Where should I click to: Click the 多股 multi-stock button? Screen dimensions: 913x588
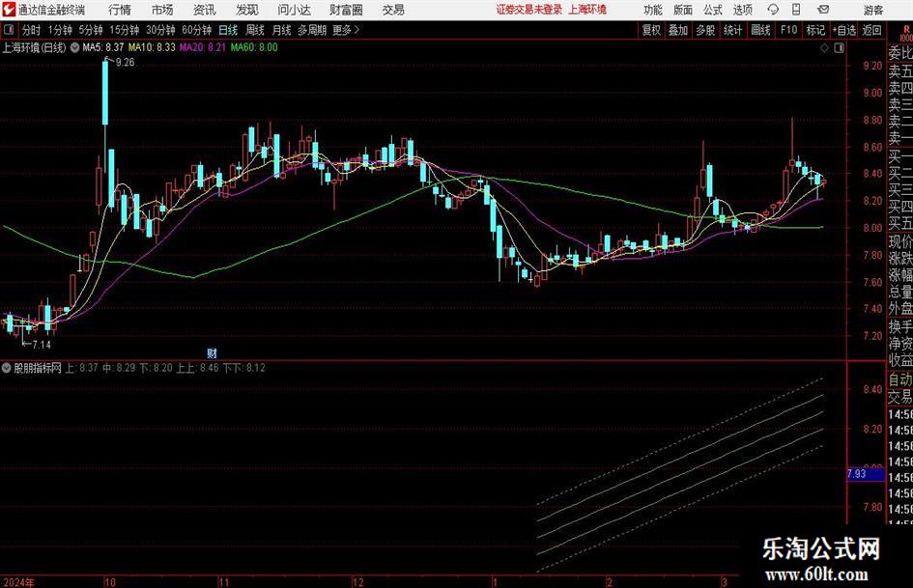coord(705,30)
